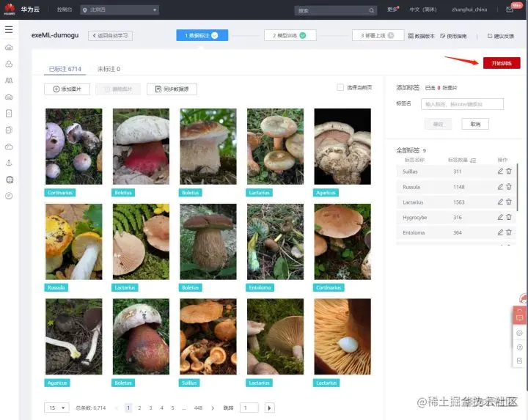Click the jump-to-page number input
The width and height of the screenshot is (528, 420).
[249, 408]
